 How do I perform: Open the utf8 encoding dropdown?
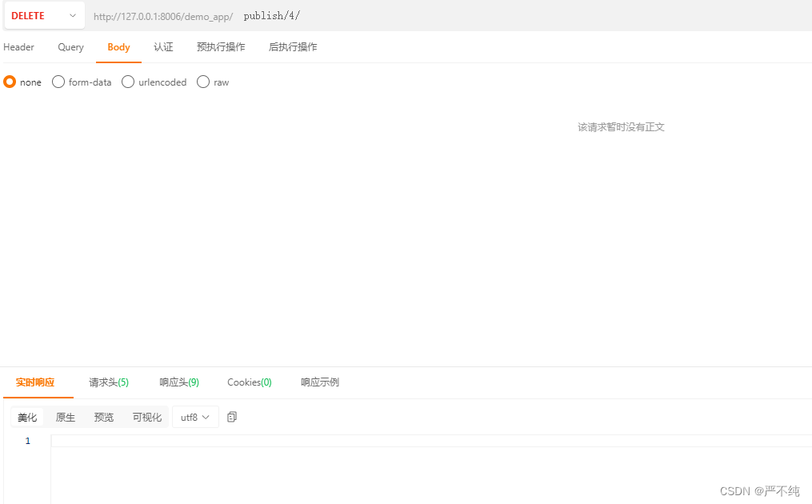194,417
